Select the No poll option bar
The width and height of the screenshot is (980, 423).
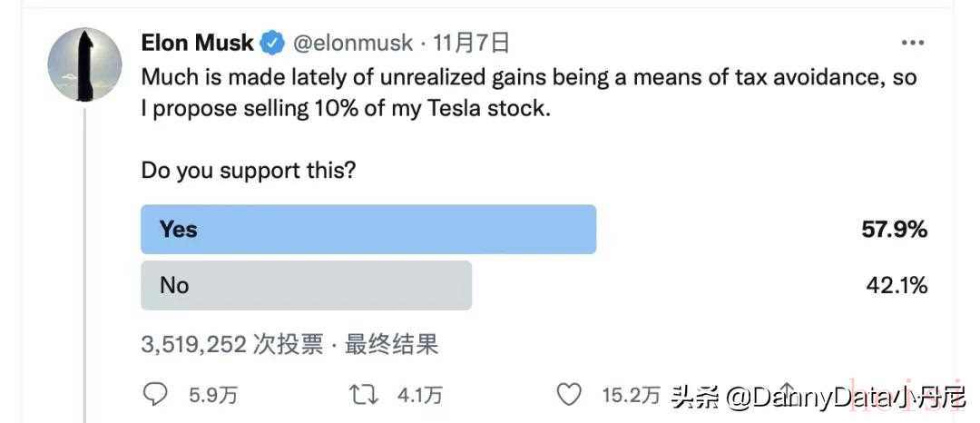[x=306, y=285]
